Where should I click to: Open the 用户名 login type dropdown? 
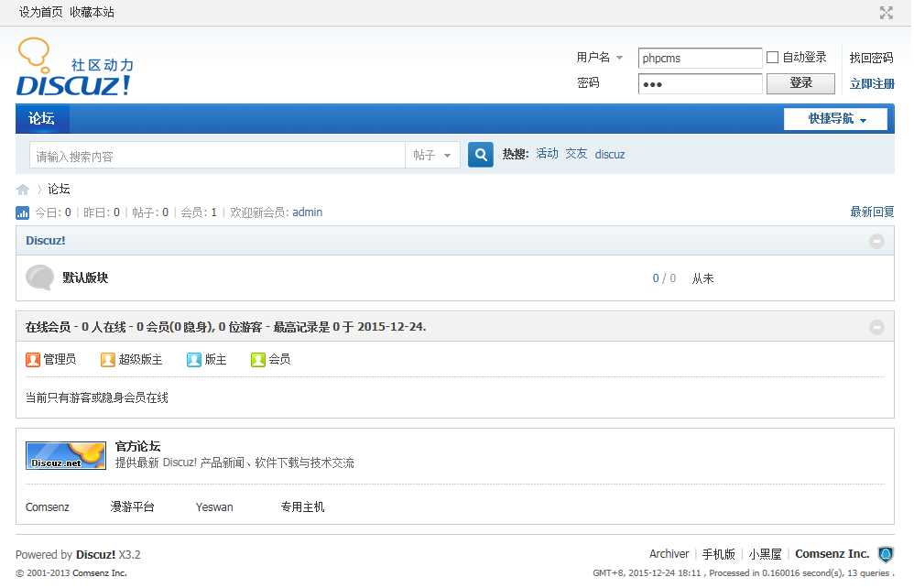(x=600, y=57)
